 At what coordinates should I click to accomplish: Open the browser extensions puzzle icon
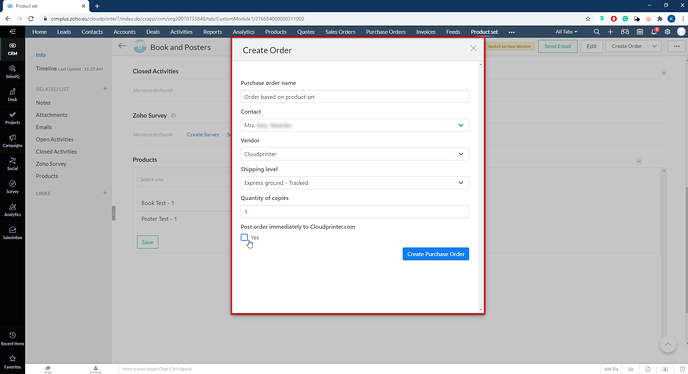point(659,19)
